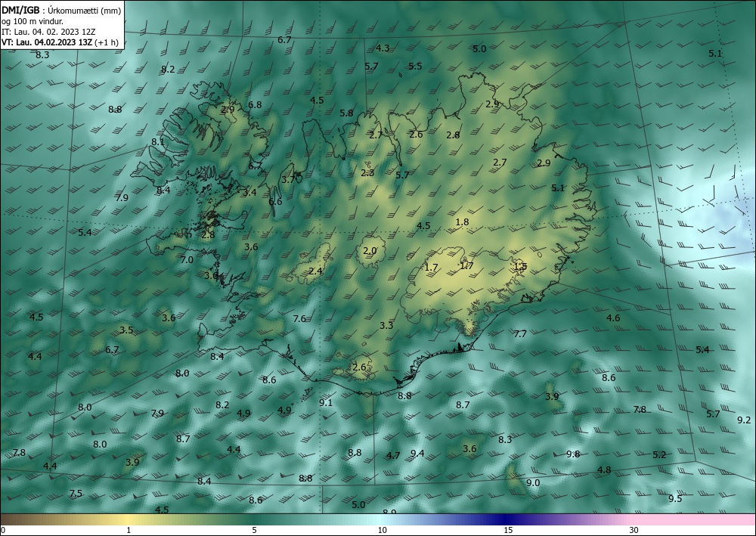This screenshot has width=756, height=536.
Task: Click the title text "DMI/IGB : Úrkomumætti (mm)"
Action: pos(61,10)
